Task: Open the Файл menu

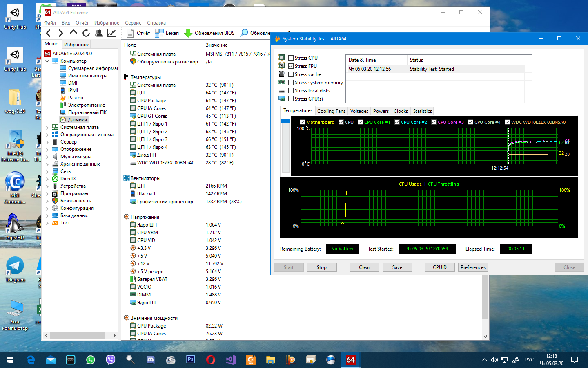Action: coord(50,23)
